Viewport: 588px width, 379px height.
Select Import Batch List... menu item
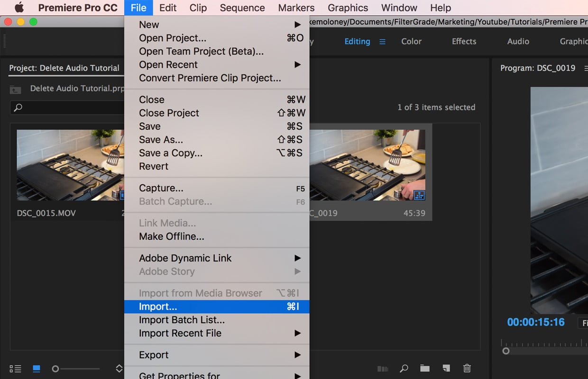click(x=217, y=320)
